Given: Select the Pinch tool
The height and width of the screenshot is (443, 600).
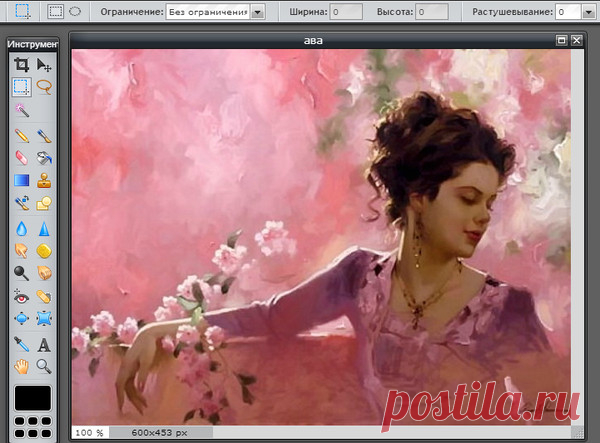Looking at the screenshot, I should coord(44,318).
